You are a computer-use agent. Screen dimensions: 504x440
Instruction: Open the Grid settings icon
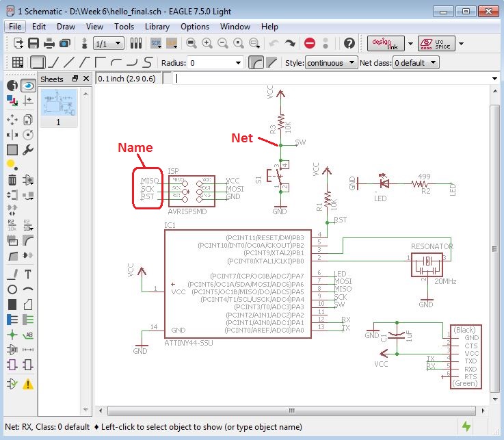tap(17, 62)
